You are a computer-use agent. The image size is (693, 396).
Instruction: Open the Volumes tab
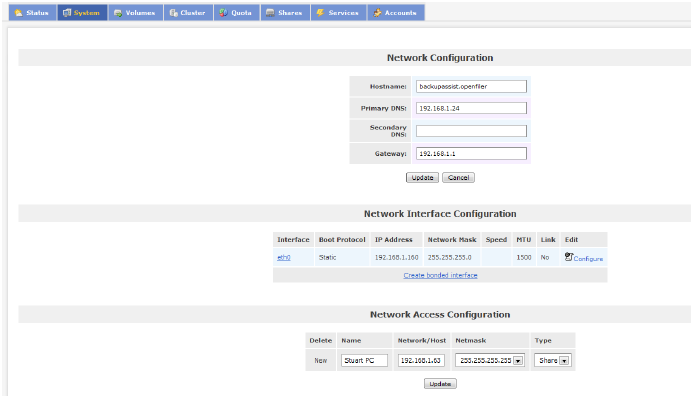click(x=135, y=12)
